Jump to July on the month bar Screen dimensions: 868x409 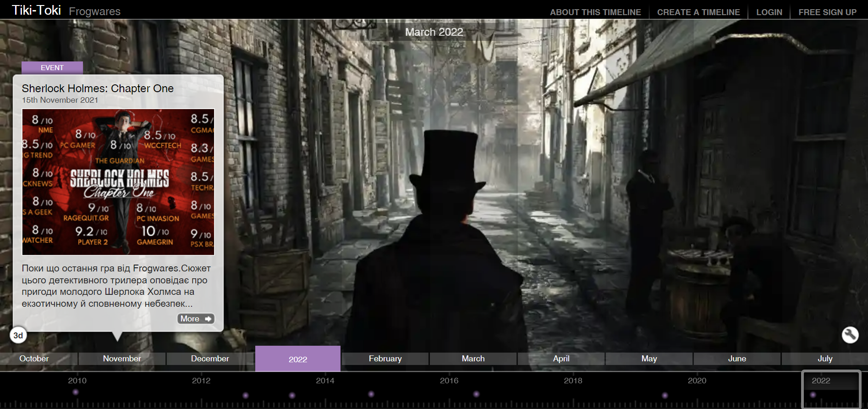(x=825, y=359)
